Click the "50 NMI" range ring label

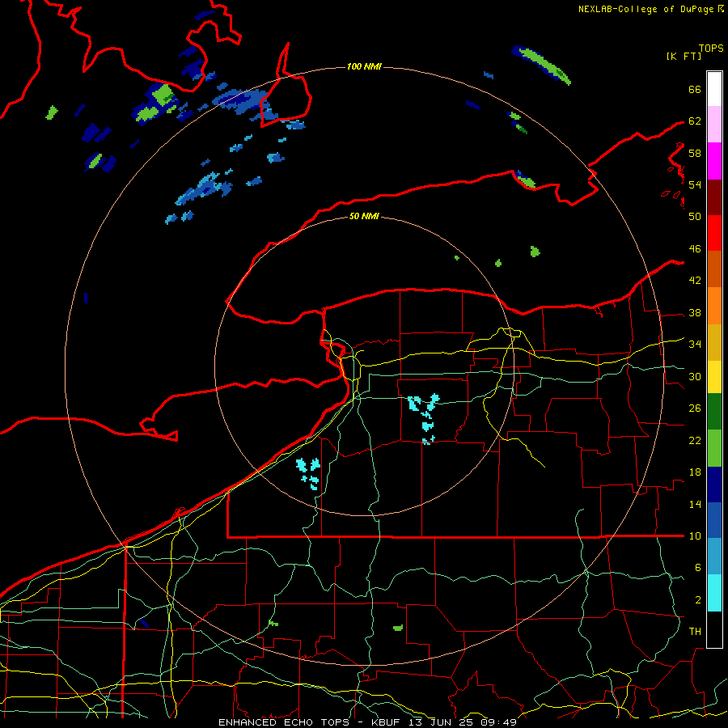click(x=364, y=216)
